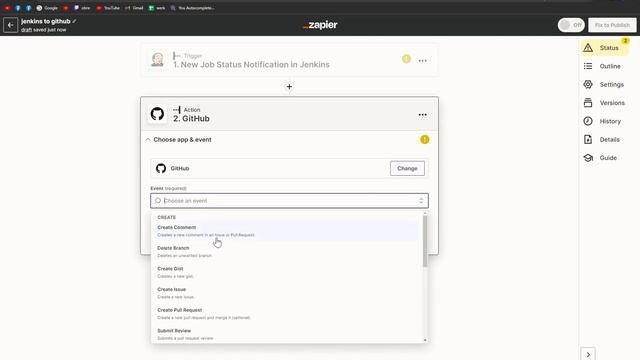Image resolution: width=640 pixels, height=360 pixels.
Task: Click the draft link under zap name
Action: pos(26,30)
